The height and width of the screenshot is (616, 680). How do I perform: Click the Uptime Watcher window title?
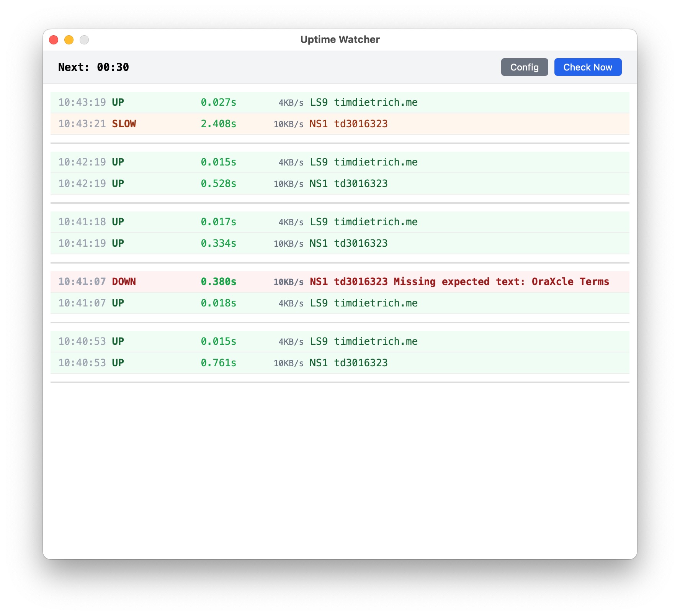pos(340,39)
